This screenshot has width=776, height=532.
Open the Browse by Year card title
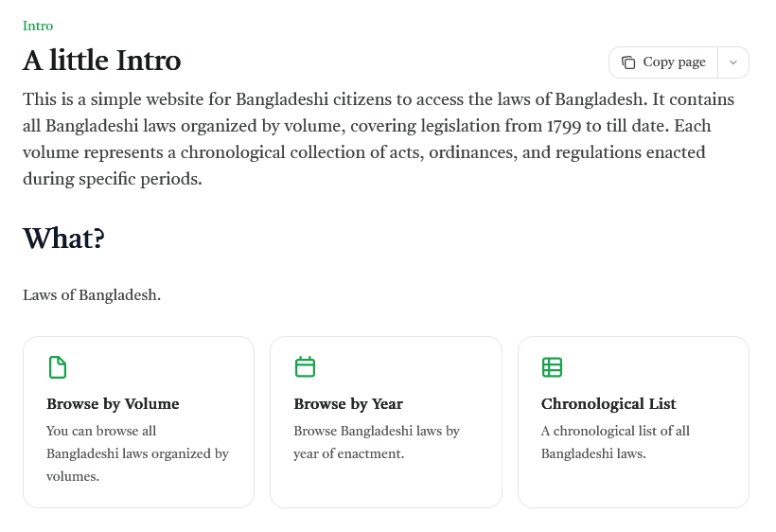348,404
